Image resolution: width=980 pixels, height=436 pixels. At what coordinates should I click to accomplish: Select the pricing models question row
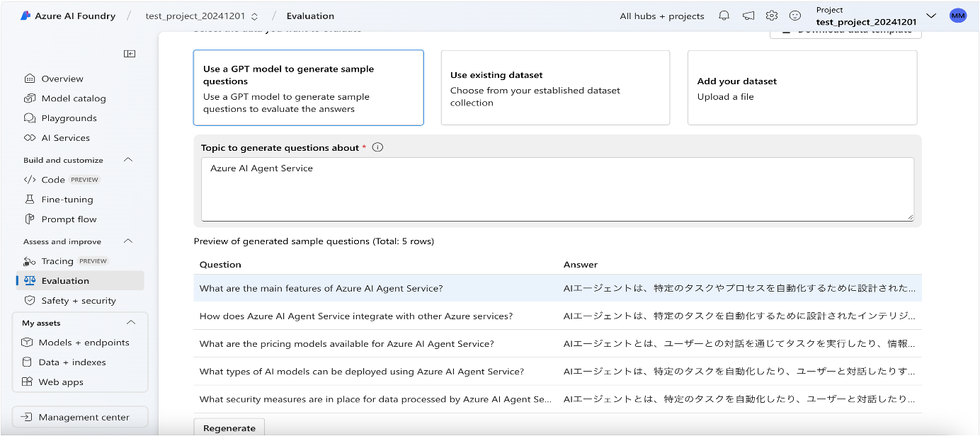(x=347, y=344)
